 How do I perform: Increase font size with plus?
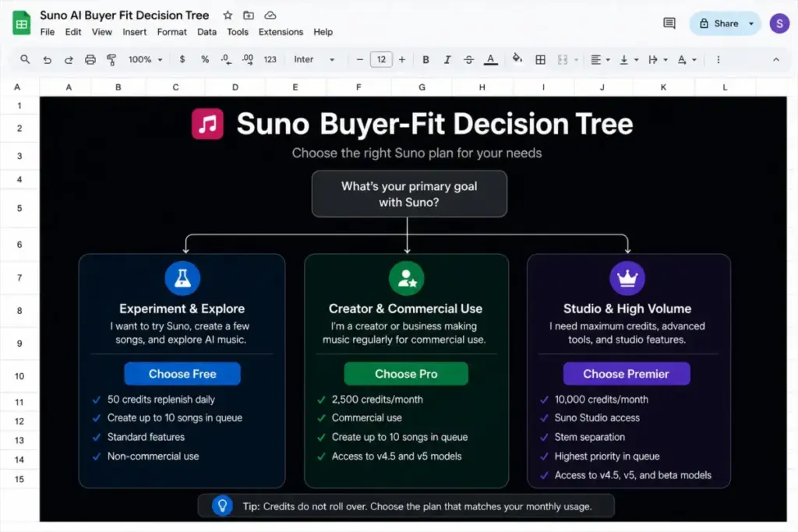[402, 59]
